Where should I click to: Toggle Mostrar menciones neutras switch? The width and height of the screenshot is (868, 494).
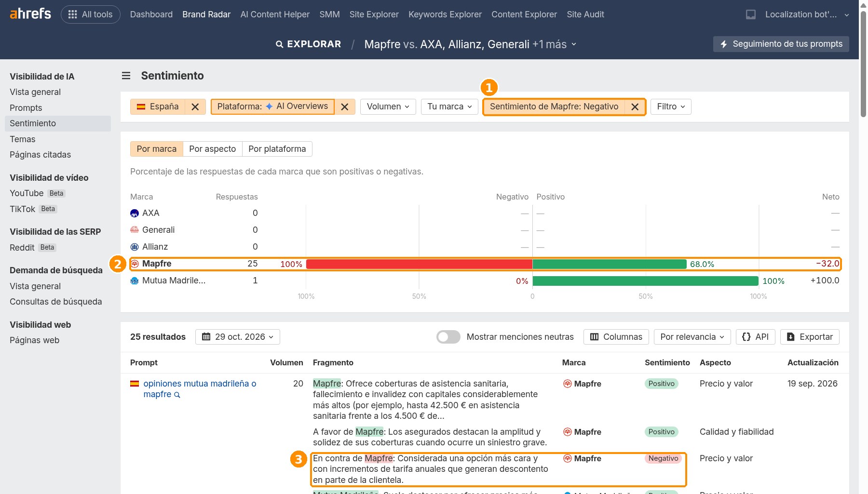point(448,337)
